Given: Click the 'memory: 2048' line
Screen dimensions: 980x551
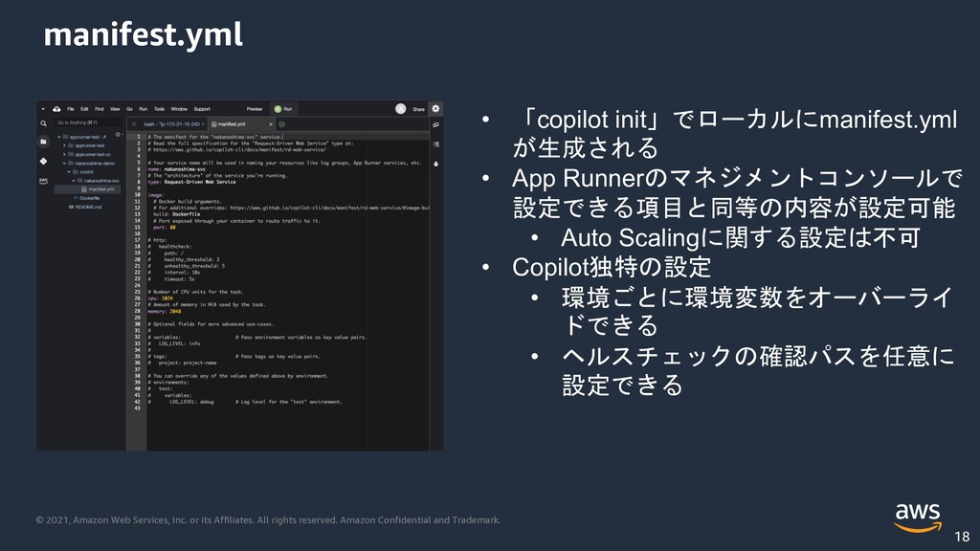Looking at the screenshot, I should 165,311.
